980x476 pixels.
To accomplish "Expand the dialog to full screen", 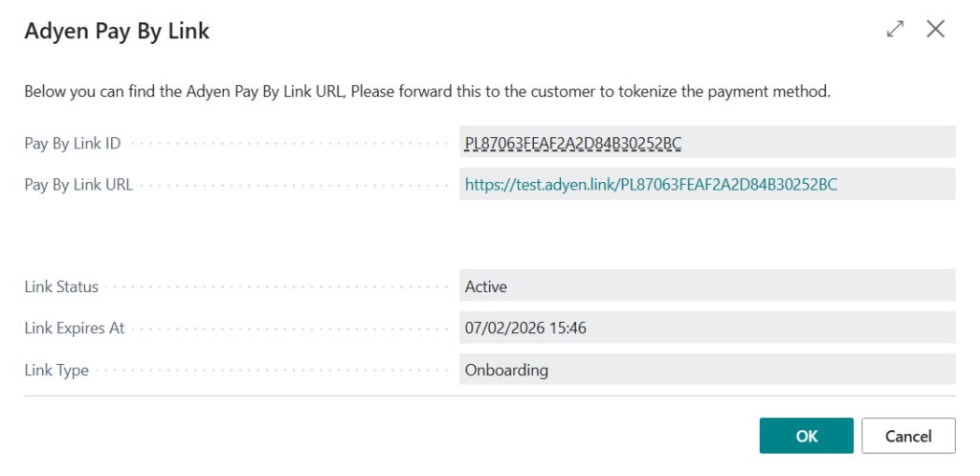I will pyautogui.click(x=895, y=30).
